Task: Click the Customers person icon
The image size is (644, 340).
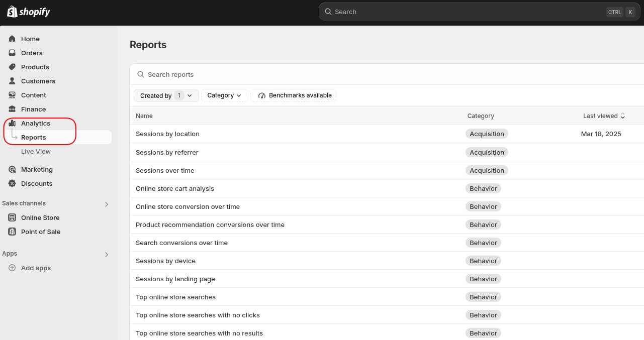Action: (12, 81)
